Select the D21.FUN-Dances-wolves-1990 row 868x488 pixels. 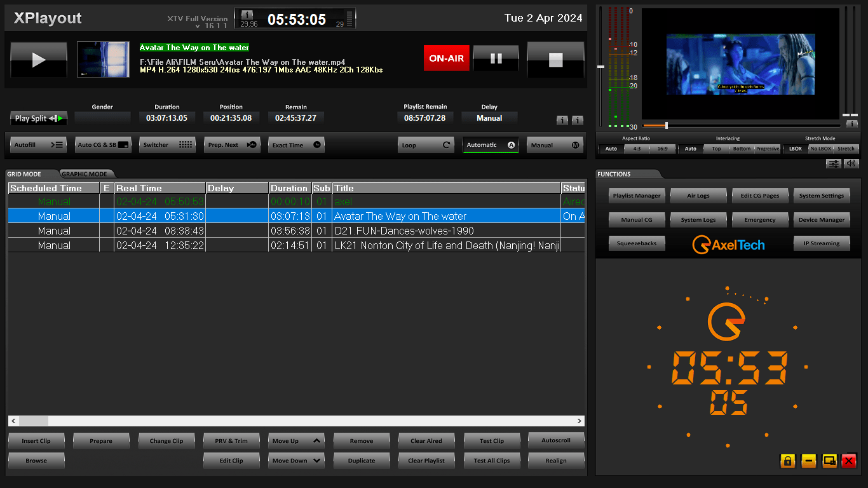[x=296, y=231]
